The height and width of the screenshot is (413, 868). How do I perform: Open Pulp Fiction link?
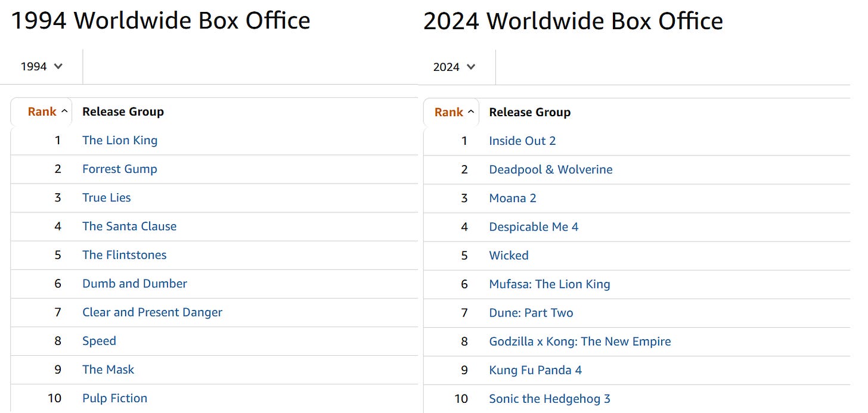(x=115, y=398)
